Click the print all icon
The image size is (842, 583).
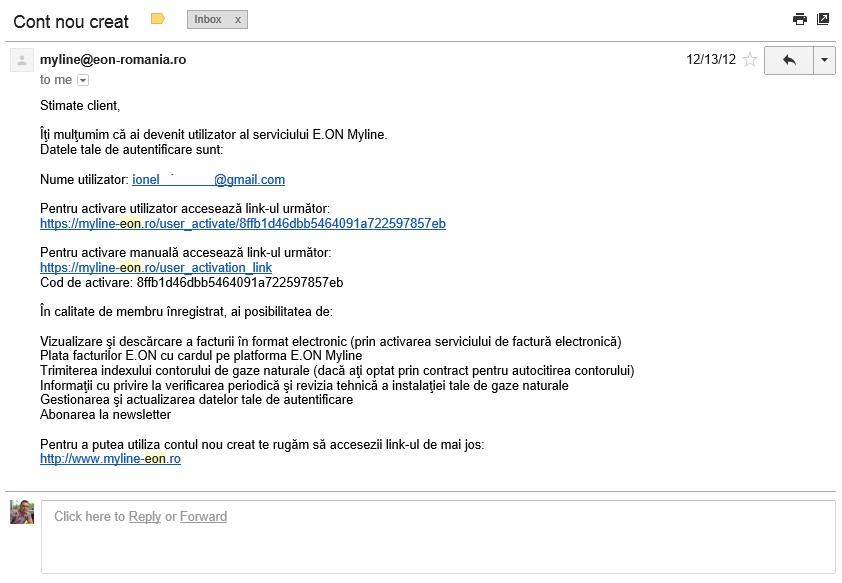[x=800, y=19]
